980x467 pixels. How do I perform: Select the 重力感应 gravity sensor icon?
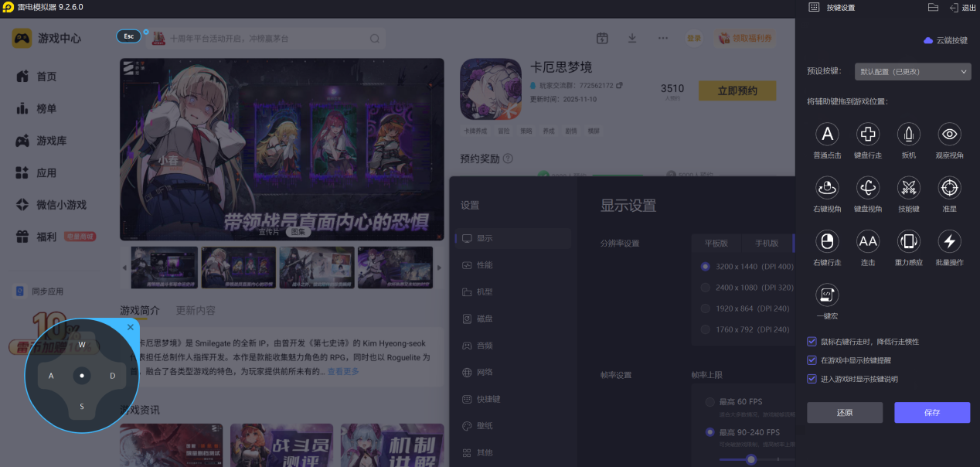click(909, 241)
